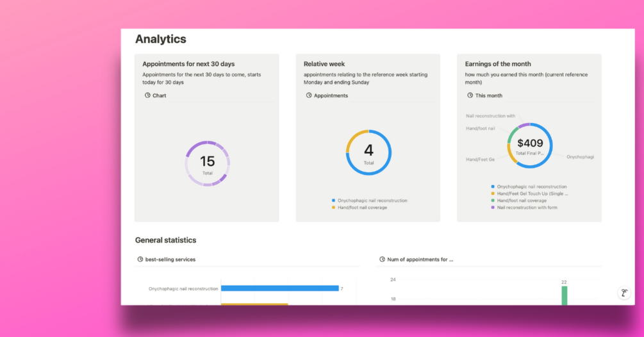Screen dimensions: 644x337
Task: Click the green bar labeled 22
Action: click(565, 295)
